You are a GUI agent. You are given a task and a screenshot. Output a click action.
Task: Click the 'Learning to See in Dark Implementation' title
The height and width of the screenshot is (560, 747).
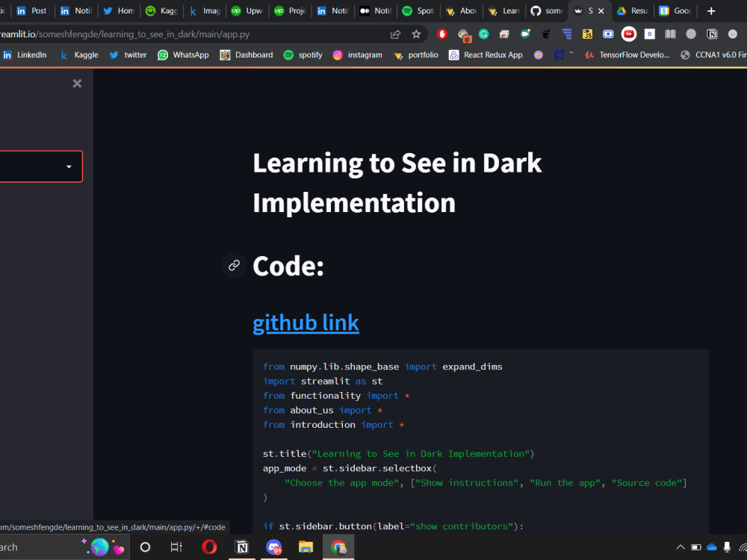click(397, 183)
